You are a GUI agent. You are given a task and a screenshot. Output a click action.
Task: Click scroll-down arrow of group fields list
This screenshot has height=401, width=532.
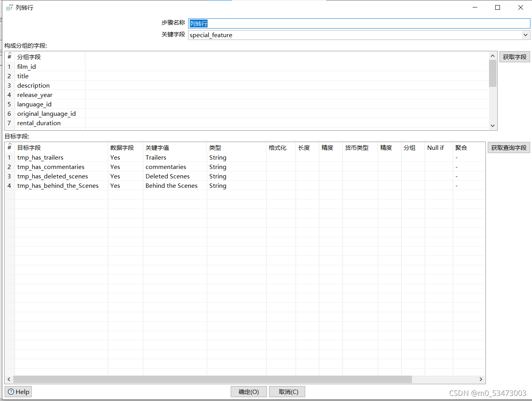tap(492, 126)
